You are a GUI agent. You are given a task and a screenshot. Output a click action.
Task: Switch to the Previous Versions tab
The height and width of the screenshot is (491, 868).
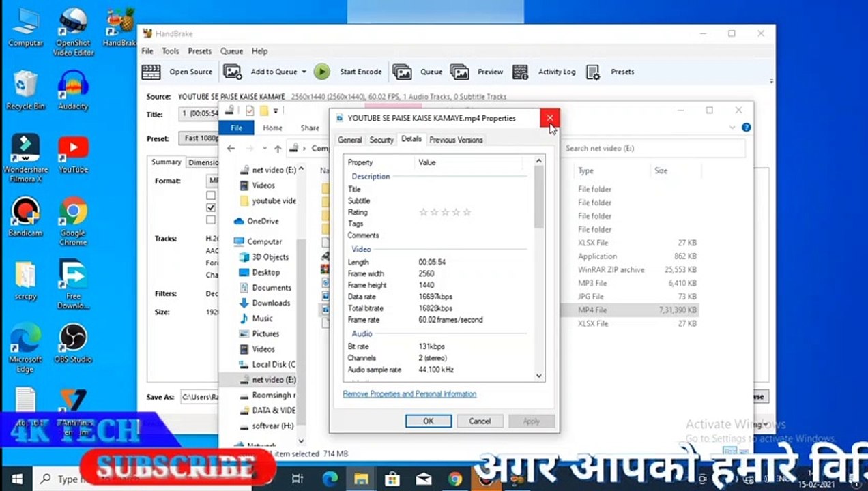point(456,140)
